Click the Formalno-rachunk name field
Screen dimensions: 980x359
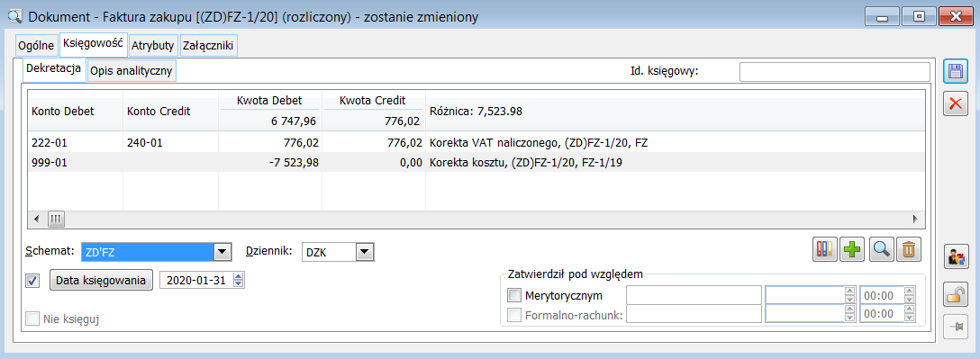point(694,315)
